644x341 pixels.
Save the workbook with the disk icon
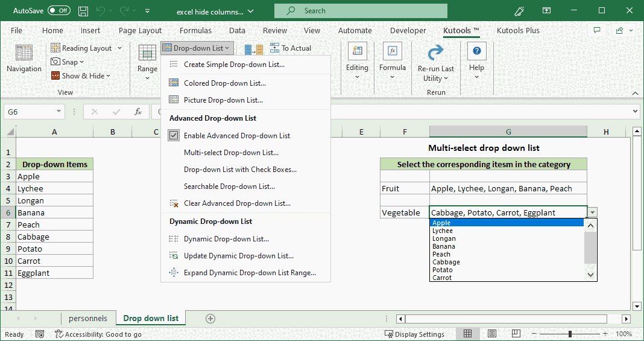(83, 11)
